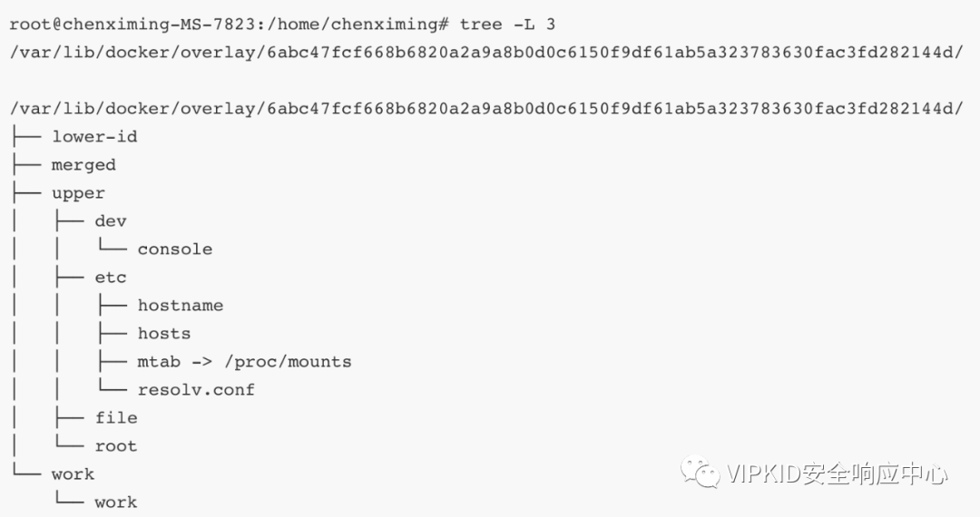Screen dimensions: 980x517
Task: Click the file entry under upper
Action: [116, 418]
